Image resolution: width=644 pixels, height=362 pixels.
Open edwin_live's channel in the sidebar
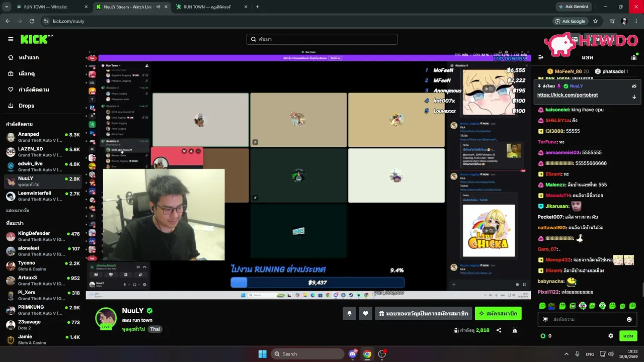point(43,166)
